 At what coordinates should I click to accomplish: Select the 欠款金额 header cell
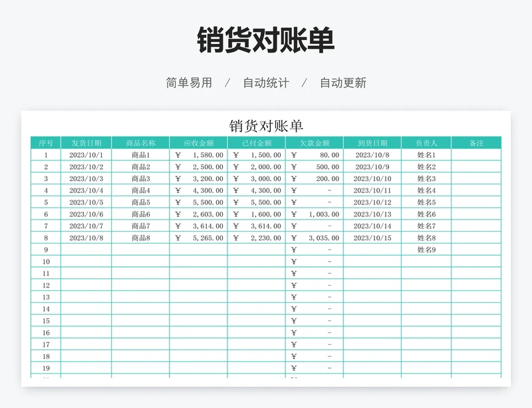pyautogui.click(x=315, y=143)
